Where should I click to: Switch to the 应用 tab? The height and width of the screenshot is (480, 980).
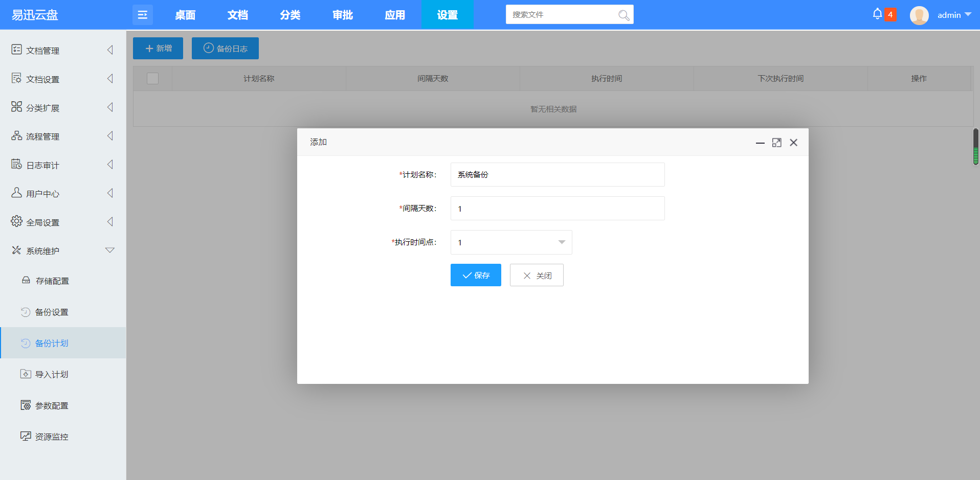pyautogui.click(x=395, y=15)
